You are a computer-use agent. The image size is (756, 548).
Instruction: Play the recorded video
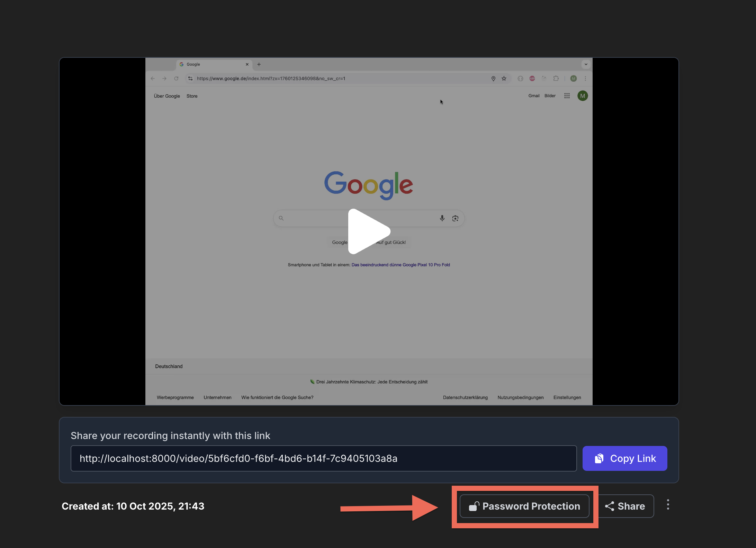point(369,231)
